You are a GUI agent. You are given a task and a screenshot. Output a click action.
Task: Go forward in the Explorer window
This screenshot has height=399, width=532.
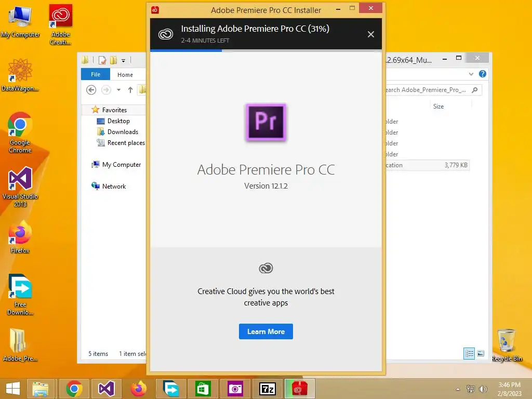click(x=106, y=90)
